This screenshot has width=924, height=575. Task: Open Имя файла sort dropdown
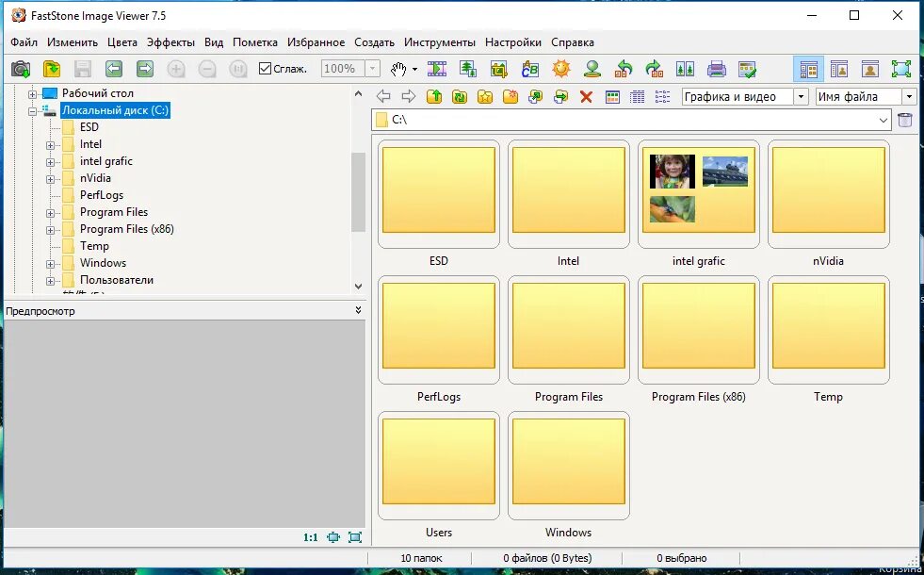(909, 97)
